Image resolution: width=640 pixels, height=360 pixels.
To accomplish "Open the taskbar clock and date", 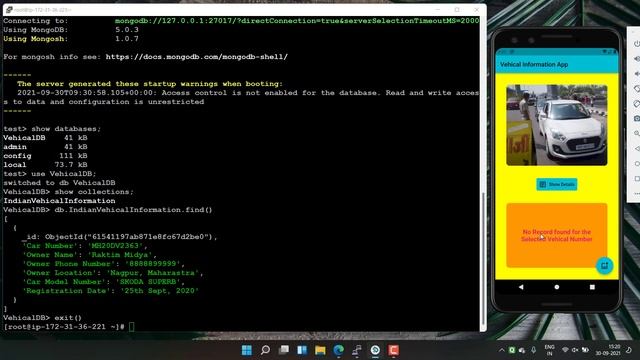I will pos(608,350).
